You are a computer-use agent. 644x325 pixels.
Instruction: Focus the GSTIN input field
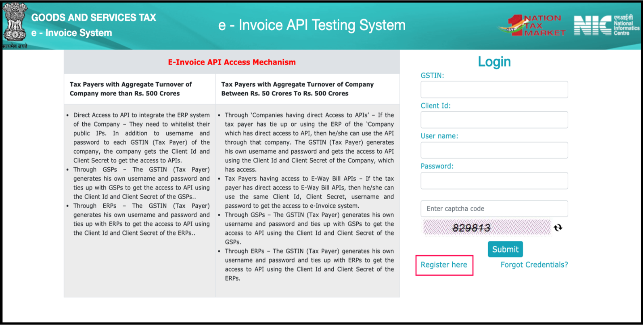(x=494, y=90)
